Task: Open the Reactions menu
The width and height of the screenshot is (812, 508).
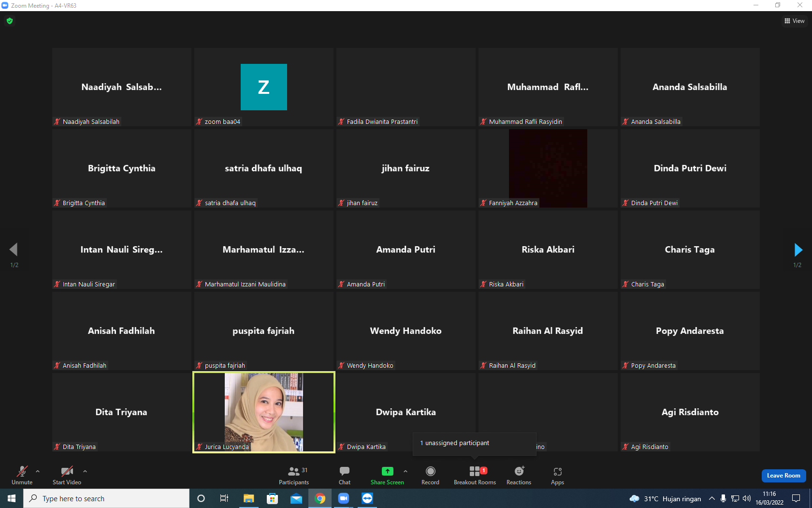Action: point(519,476)
